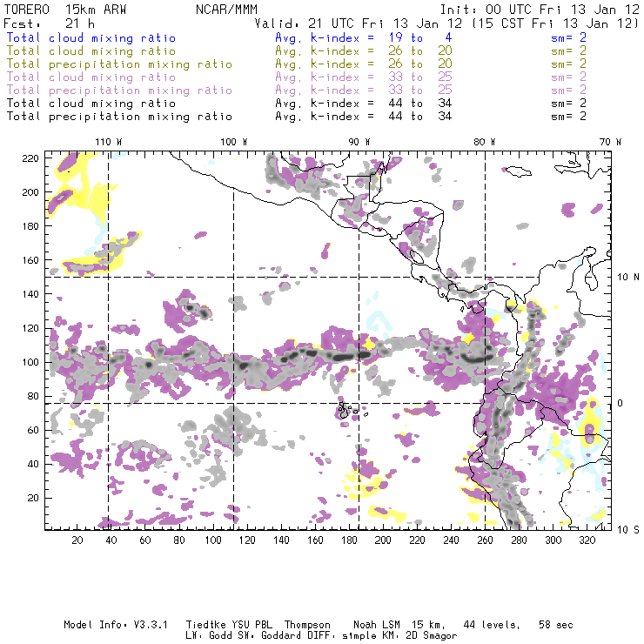Click the '10 N' latitude label
Viewport: 644px width, 644px height.
point(628,278)
